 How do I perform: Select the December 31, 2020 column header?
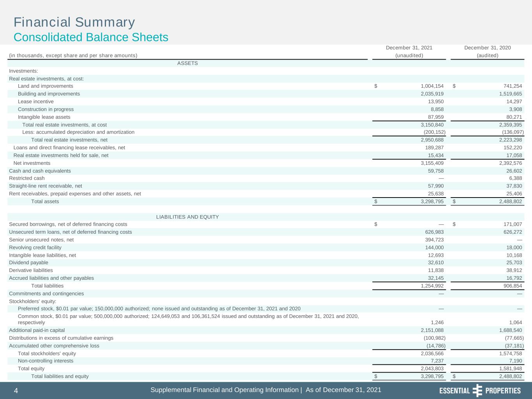pyautogui.click(x=488, y=48)
